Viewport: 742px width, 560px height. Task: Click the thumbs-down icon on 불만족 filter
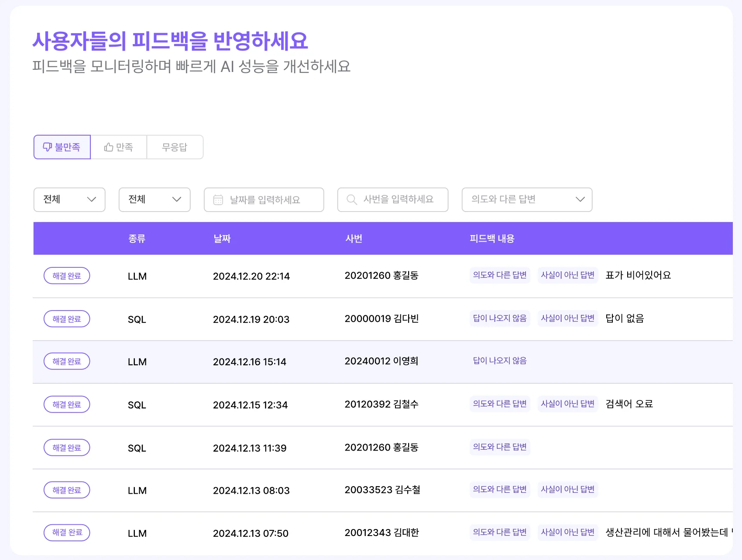(x=48, y=147)
